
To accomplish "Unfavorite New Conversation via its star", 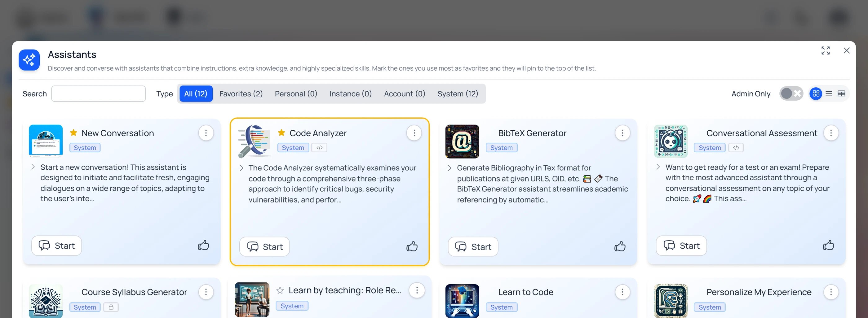I will (x=73, y=133).
